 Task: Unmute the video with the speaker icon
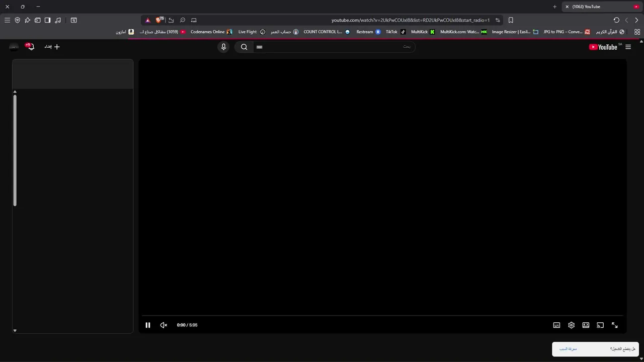[x=164, y=325]
